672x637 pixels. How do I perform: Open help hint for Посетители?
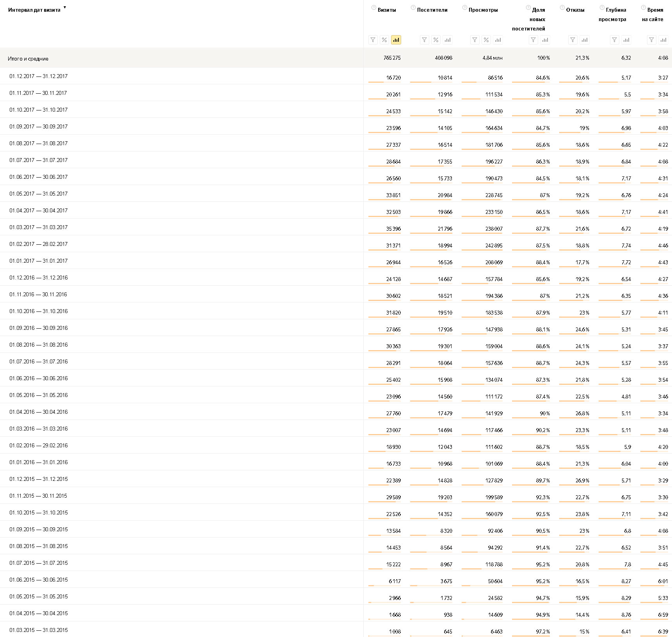(x=413, y=7)
